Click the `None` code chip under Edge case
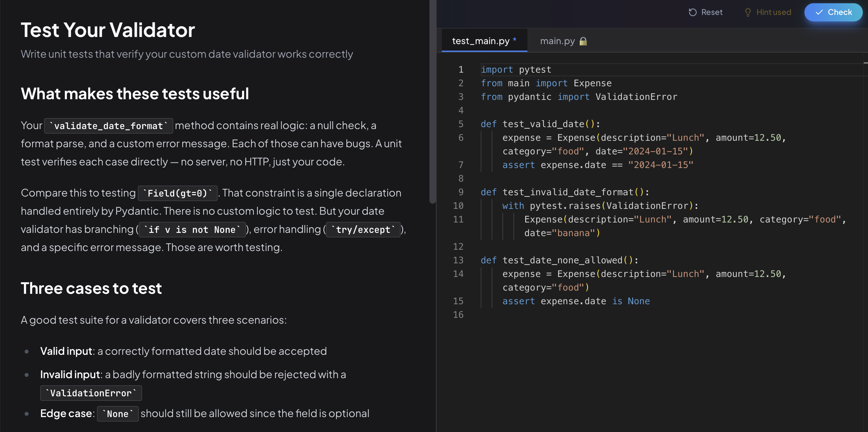 [x=118, y=414]
